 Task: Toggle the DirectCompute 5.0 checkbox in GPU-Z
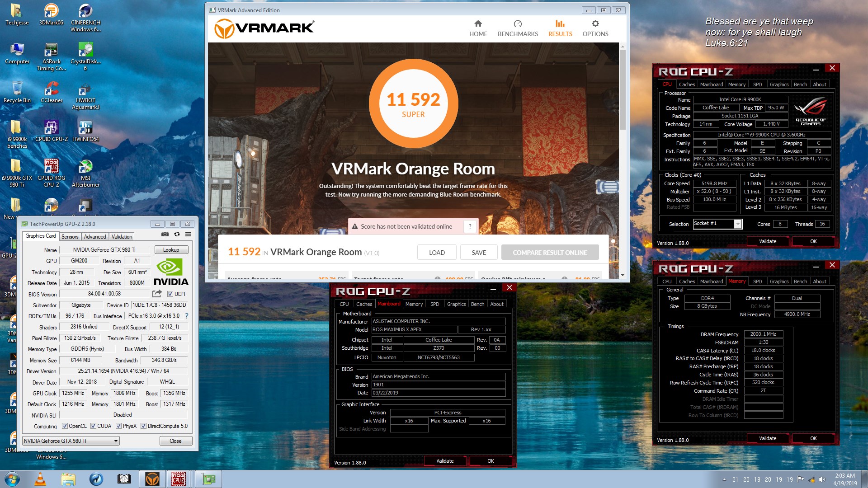(143, 426)
